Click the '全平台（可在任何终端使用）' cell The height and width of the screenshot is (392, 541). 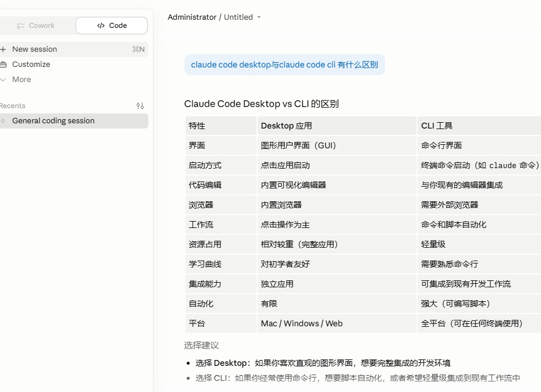tap(479, 324)
